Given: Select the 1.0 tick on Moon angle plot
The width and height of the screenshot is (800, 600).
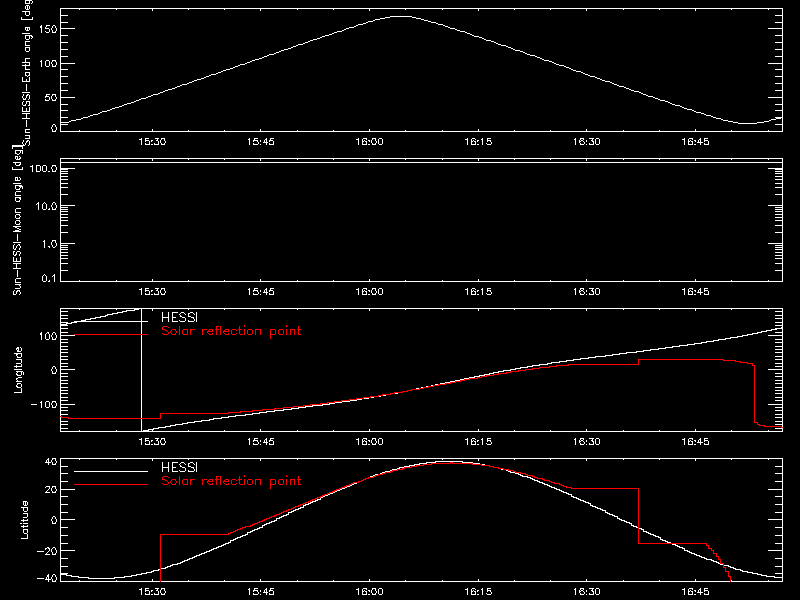Looking at the screenshot, I should pyautogui.click(x=49, y=244).
